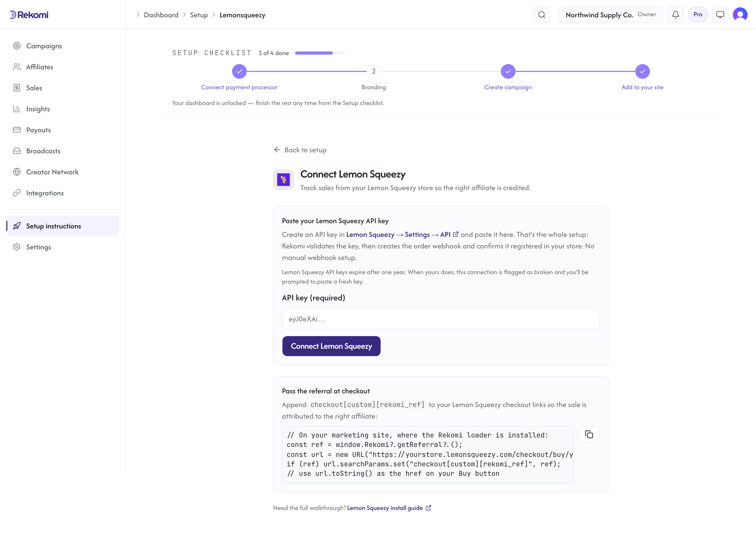This screenshot has height=542, width=756.
Task: Click Back to setup
Action: tap(300, 150)
